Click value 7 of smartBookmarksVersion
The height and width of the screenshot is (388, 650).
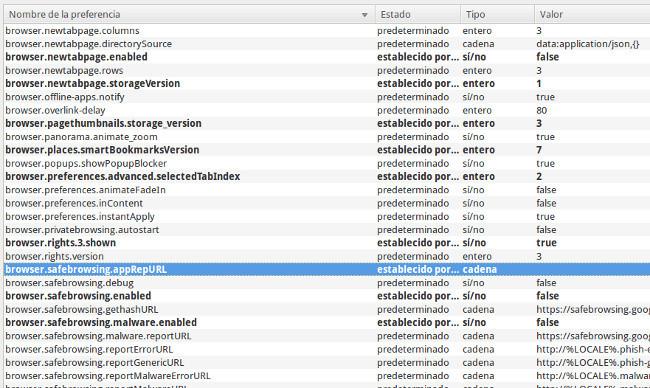point(539,150)
